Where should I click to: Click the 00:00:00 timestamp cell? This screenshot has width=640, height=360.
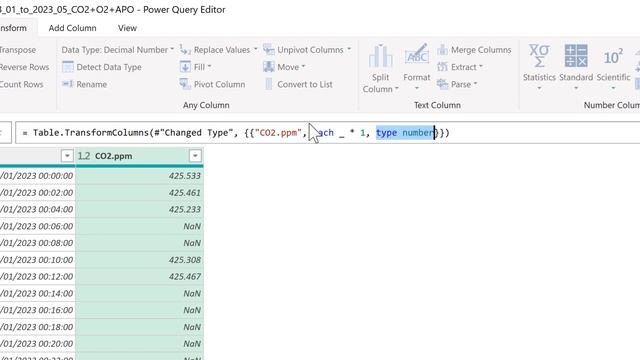[37, 176]
